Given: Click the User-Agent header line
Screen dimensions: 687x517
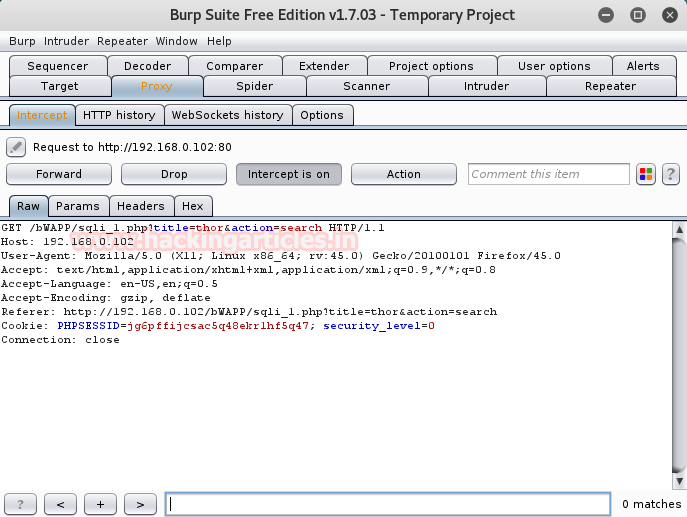Looking at the screenshot, I should pyautogui.click(x=281, y=256).
